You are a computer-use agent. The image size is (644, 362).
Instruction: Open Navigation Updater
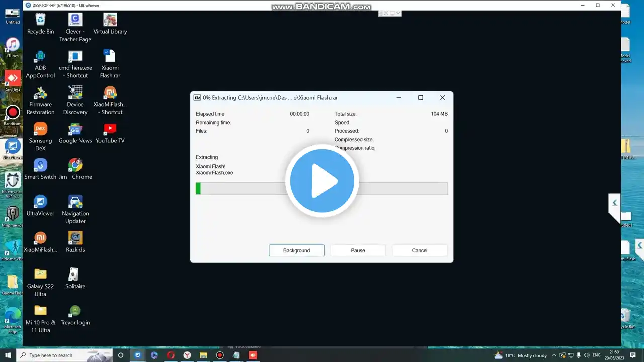(75, 210)
